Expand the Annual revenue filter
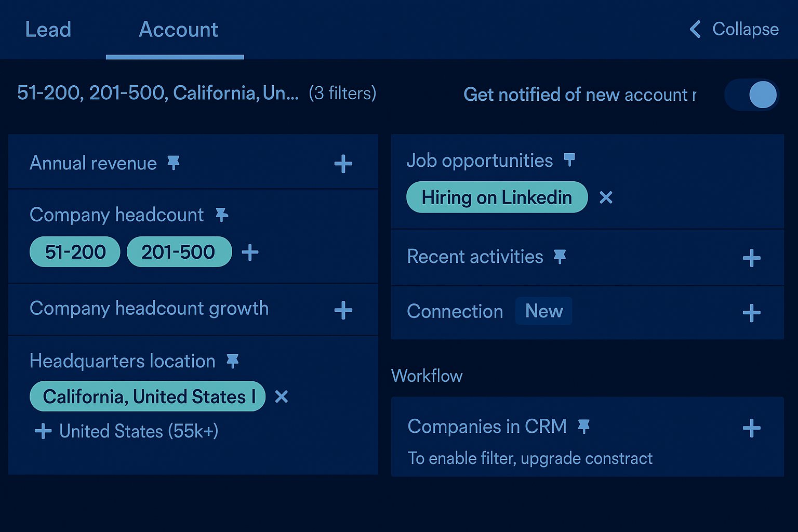This screenshot has width=798, height=532. point(343,163)
